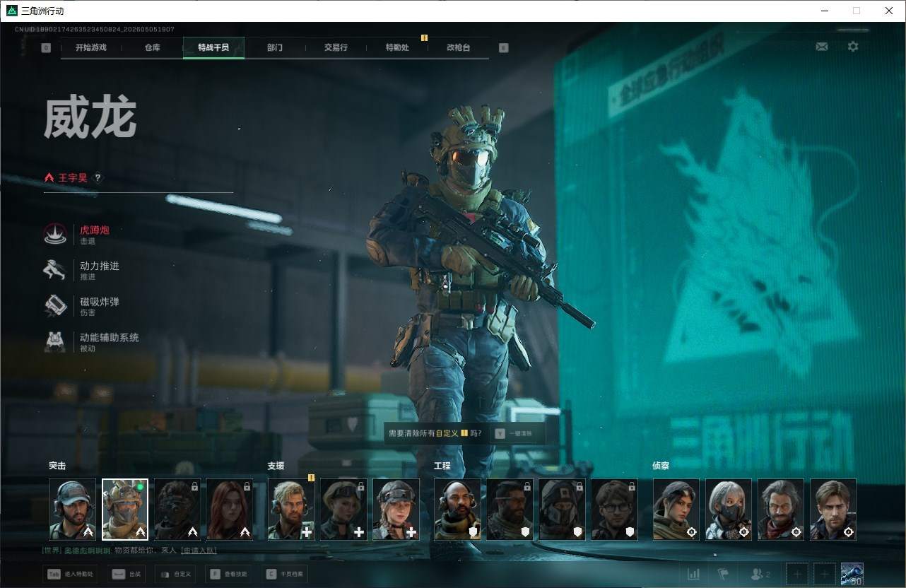Select the last 侦察 operator portrait
906x588 pixels.
coord(833,510)
